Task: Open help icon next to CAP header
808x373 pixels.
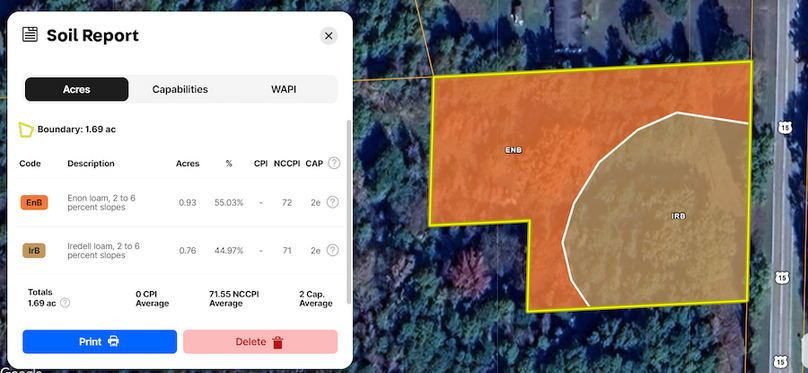Action: [334, 163]
